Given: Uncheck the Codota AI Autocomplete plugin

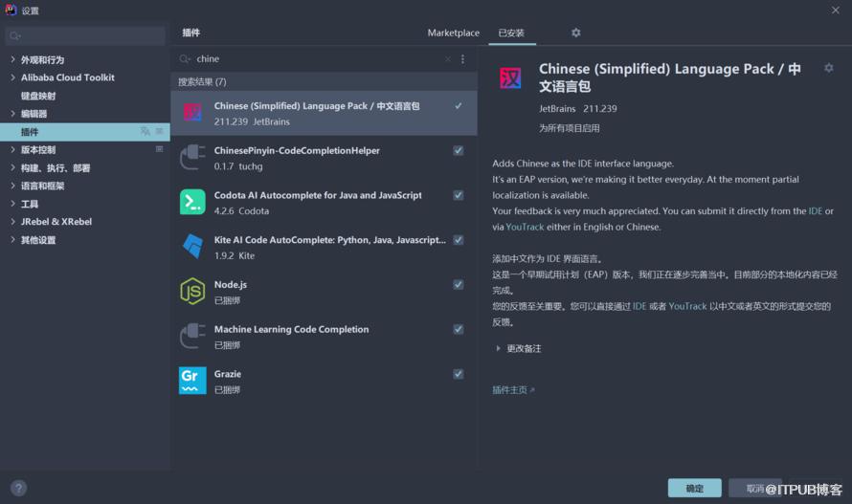Looking at the screenshot, I should [x=459, y=195].
